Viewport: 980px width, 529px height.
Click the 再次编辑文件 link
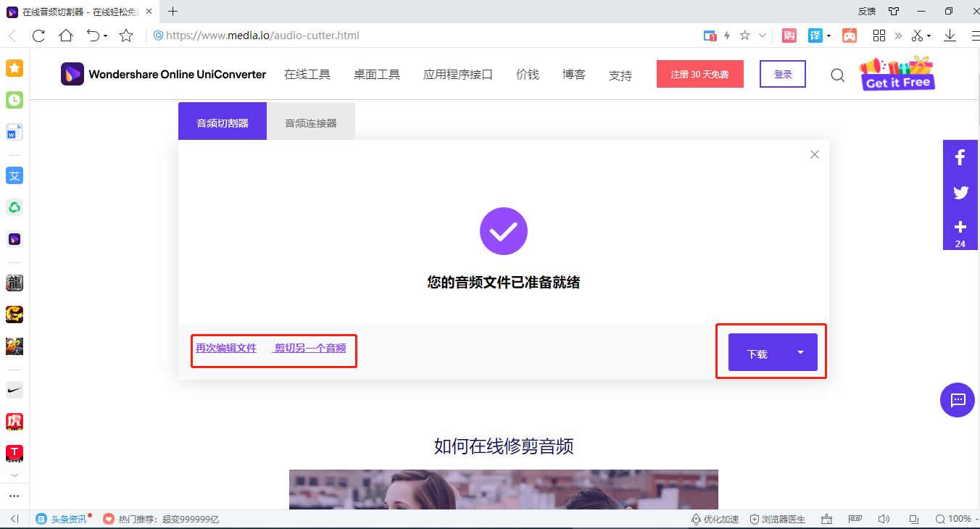[x=225, y=348]
